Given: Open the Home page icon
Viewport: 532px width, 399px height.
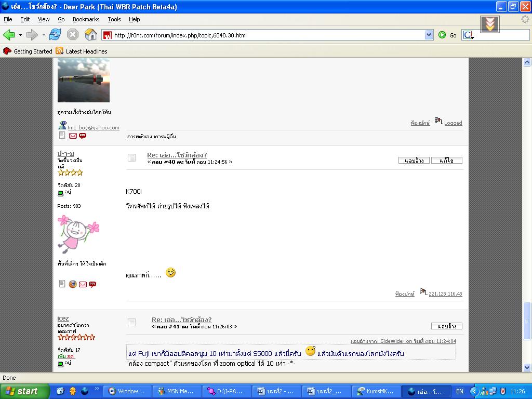Looking at the screenshot, I should pos(90,35).
